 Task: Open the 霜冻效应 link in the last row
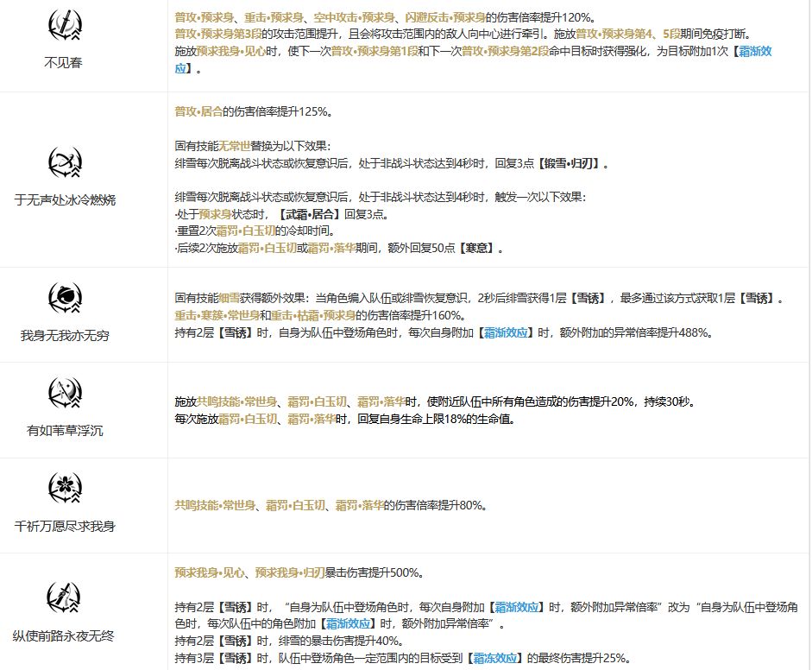point(494,658)
